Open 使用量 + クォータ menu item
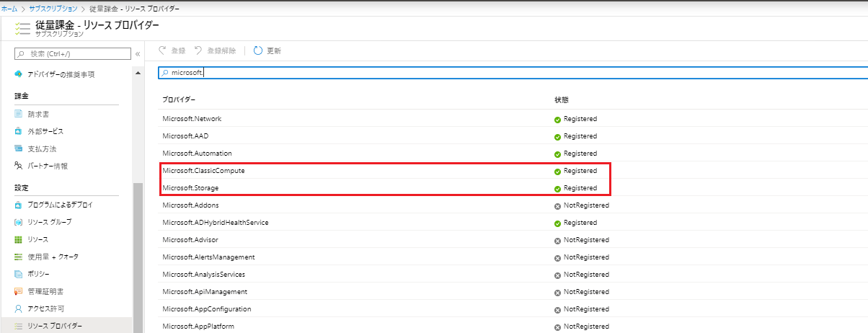The image size is (868, 333). (x=53, y=257)
